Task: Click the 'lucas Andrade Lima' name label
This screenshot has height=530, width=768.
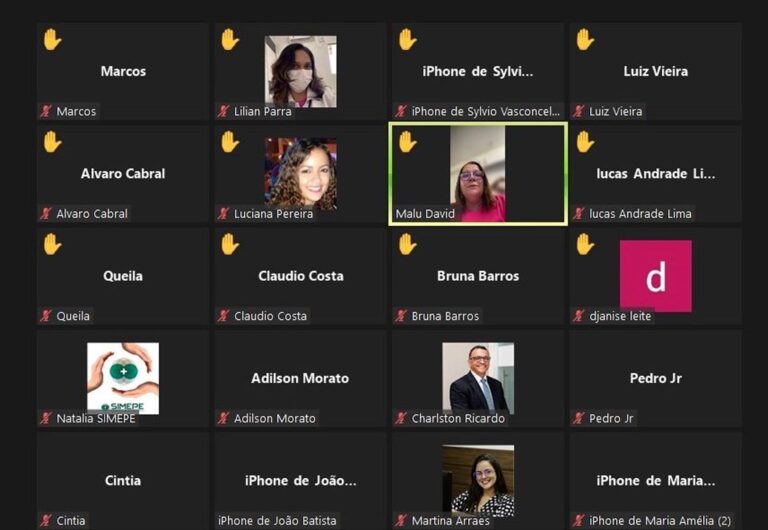Action: (640, 214)
